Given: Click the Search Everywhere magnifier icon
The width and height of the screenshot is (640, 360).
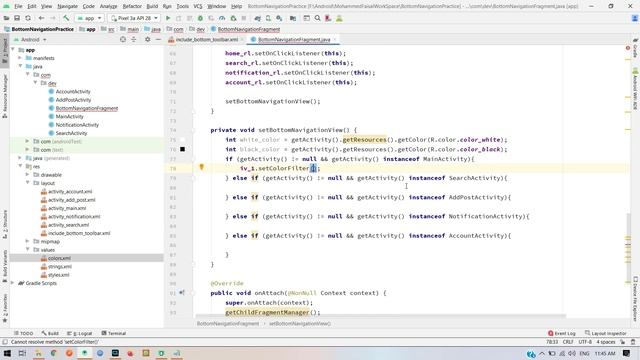Looking at the screenshot, I should click(x=317, y=18).
